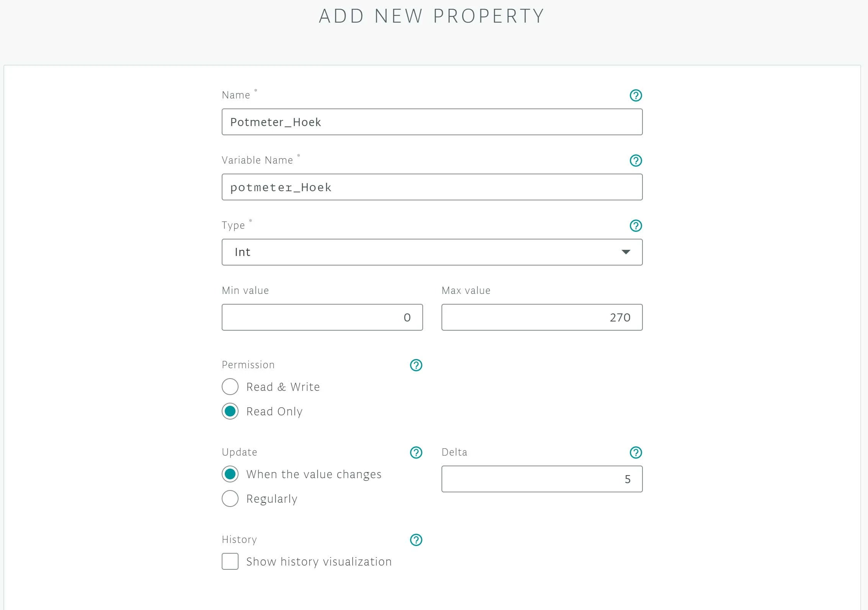Image resolution: width=868 pixels, height=610 pixels.
Task: Select Read & Write permission
Action: pos(230,387)
